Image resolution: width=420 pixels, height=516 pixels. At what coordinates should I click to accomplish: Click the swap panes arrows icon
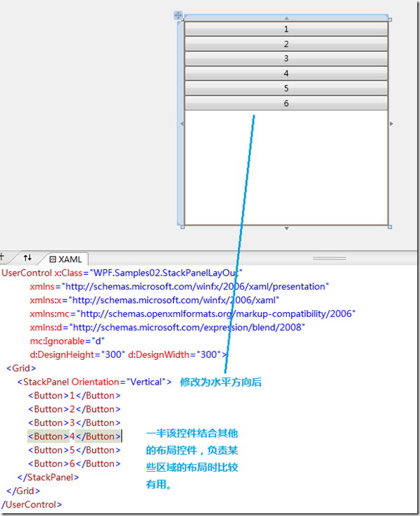coord(27,258)
